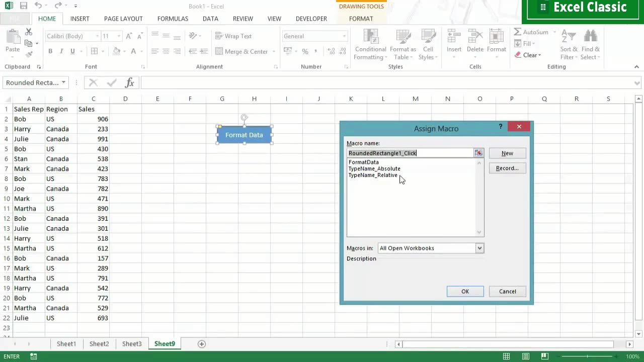Click the Comma Style icon
This screenshot has width=644, height=362.
pos(316,51)
